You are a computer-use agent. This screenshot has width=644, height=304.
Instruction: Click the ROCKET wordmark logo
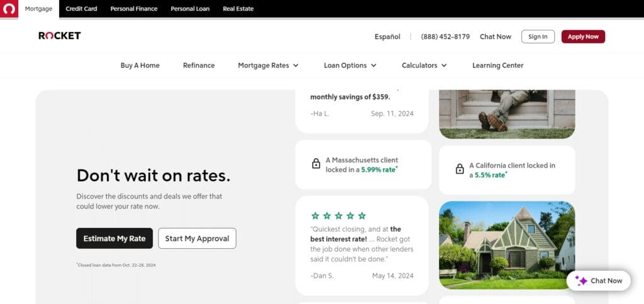(60, 36)
